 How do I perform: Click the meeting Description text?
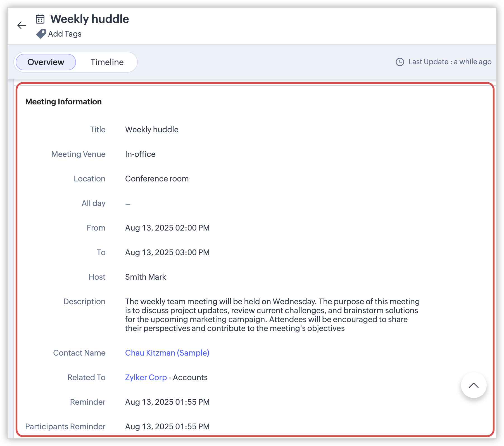272,315
